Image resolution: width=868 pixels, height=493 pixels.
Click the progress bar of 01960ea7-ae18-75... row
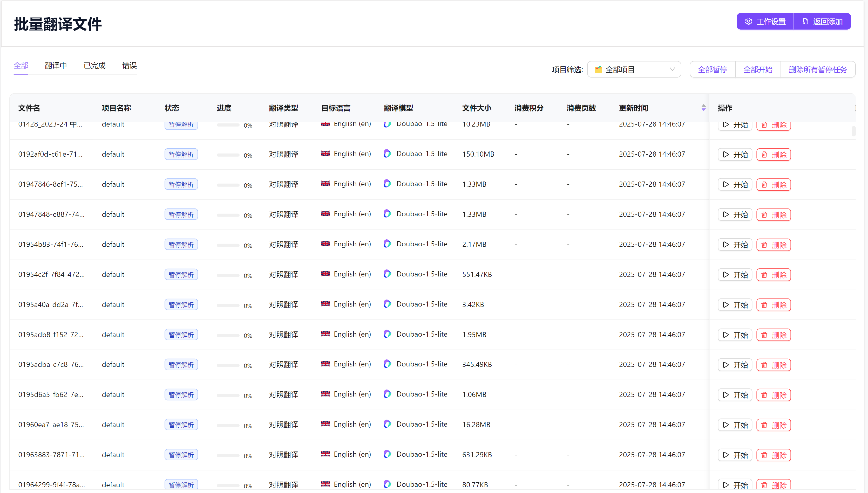(x=228, y=426)
